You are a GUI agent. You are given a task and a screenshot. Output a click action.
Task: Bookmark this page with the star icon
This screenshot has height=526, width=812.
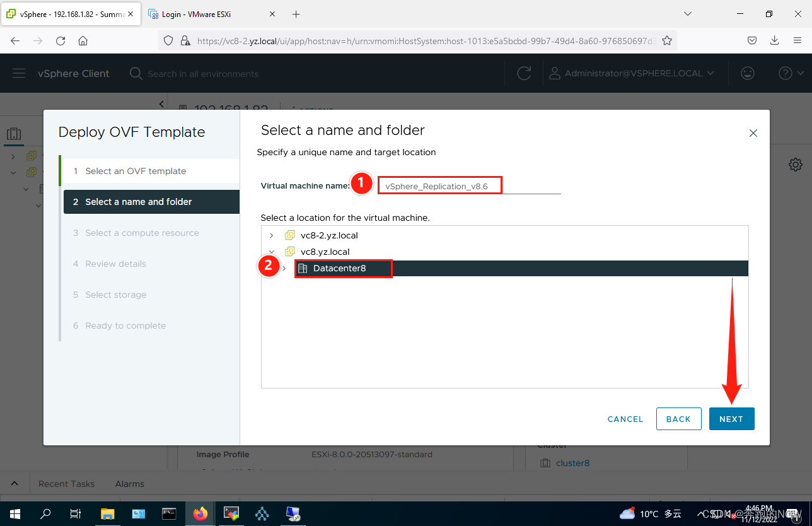coord(667,40)
